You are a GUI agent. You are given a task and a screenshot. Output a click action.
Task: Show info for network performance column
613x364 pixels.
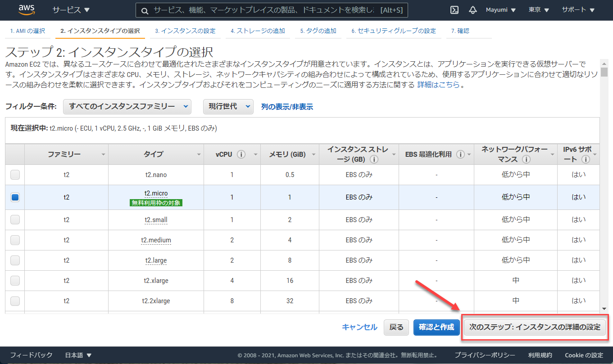click(526, 159)
